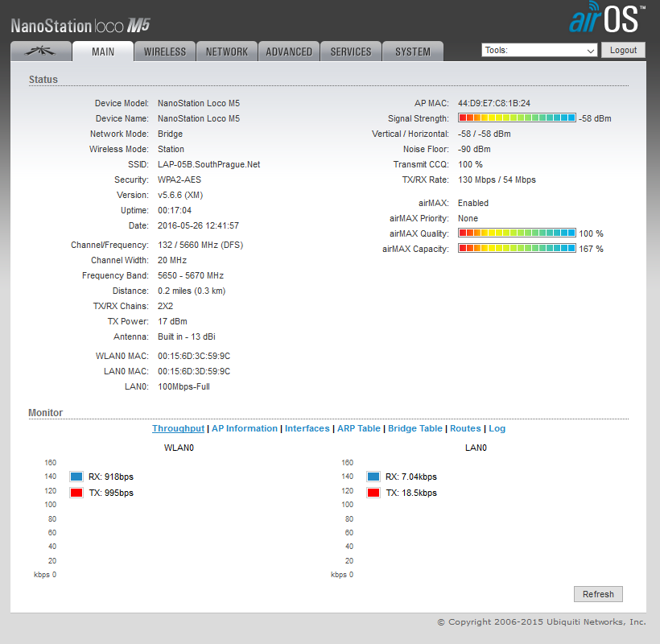Screen dimensions: 660x644
Task: Click the Refresh button
Action: (598, 594)
